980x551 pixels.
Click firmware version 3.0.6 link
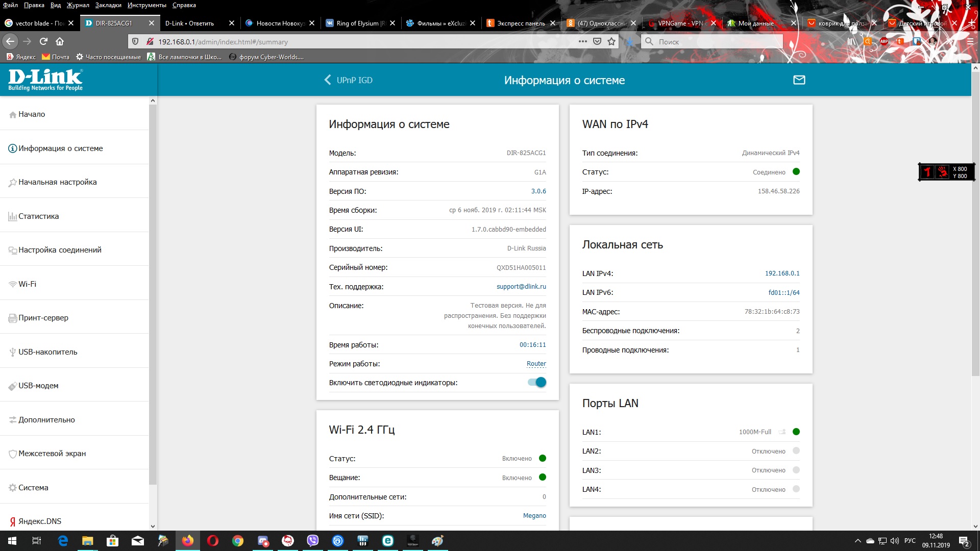[x=538, y=191]
